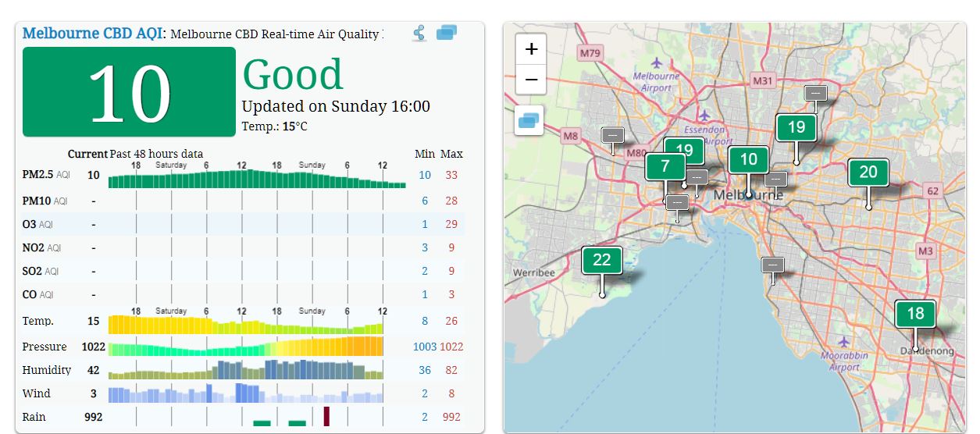Click the Melbourne Airport label on map
The width and height of the screenshot is (980, 434).
656,82
